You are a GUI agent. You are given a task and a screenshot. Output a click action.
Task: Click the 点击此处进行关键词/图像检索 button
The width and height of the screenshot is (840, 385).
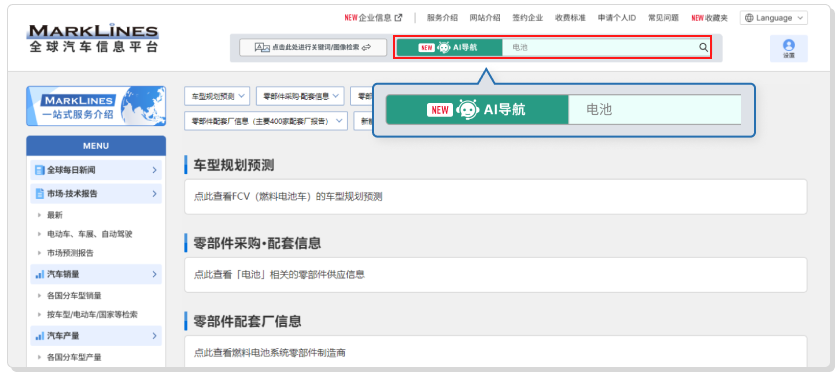(x=313, y=47)
